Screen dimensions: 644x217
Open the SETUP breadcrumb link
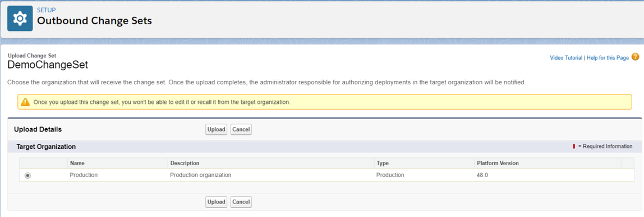pyautogui.click(x=47, y=10)
